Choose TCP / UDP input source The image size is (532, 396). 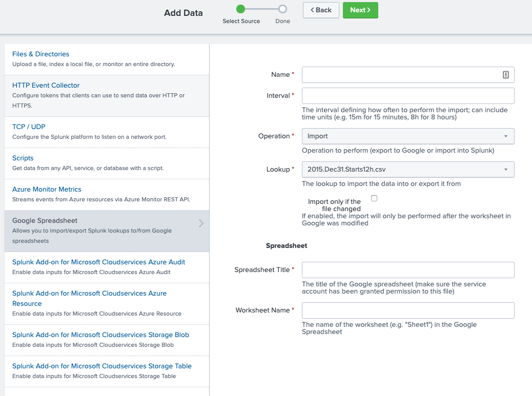(x=29, y=127)
